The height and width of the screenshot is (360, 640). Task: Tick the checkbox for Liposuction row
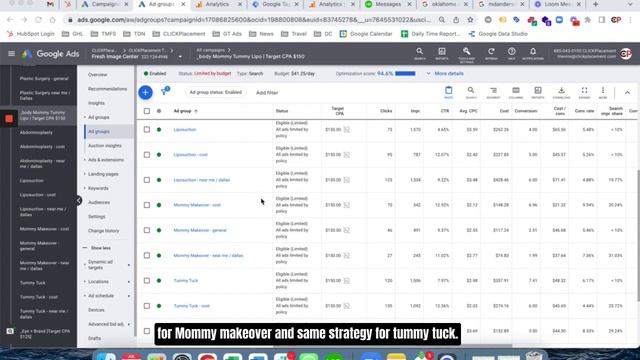pyautogui.click(x=147, y=129)
